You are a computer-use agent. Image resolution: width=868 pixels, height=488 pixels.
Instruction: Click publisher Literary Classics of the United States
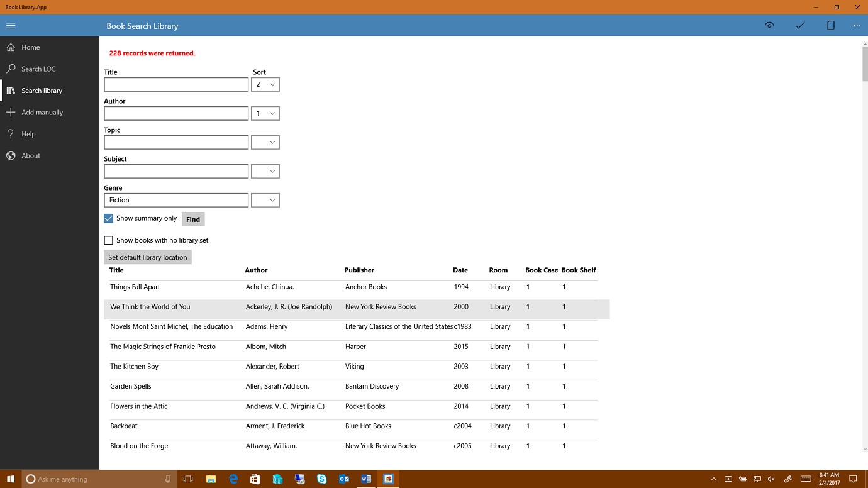pos(399,327)
